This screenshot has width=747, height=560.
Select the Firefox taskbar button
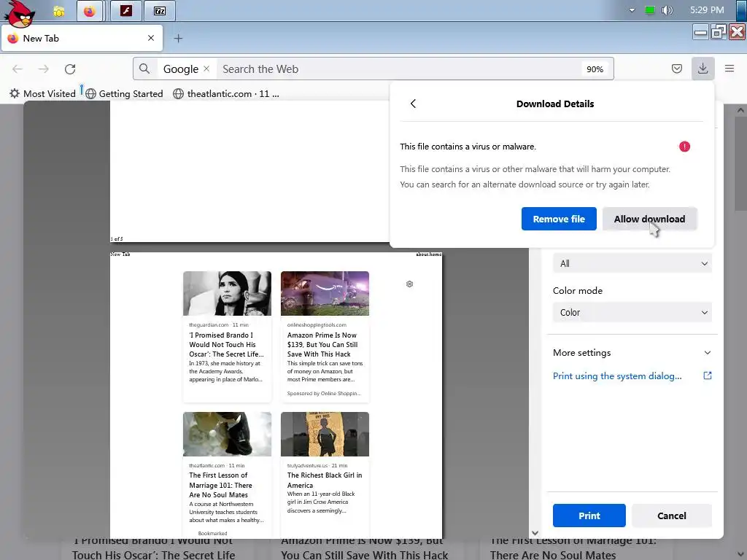(x=90, y=11)
